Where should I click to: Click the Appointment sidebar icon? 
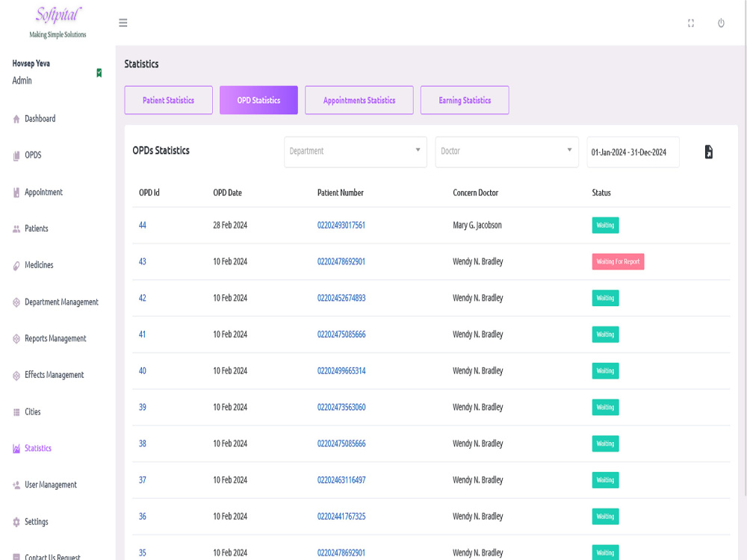(16, 193)
